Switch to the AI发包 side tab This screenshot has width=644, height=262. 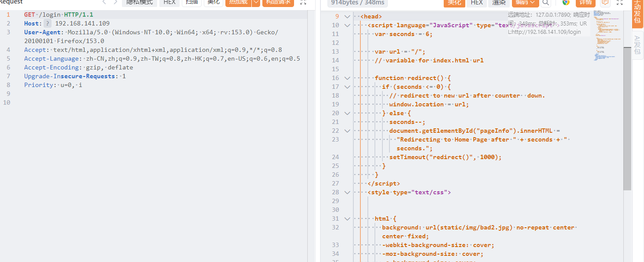[637, 45]
